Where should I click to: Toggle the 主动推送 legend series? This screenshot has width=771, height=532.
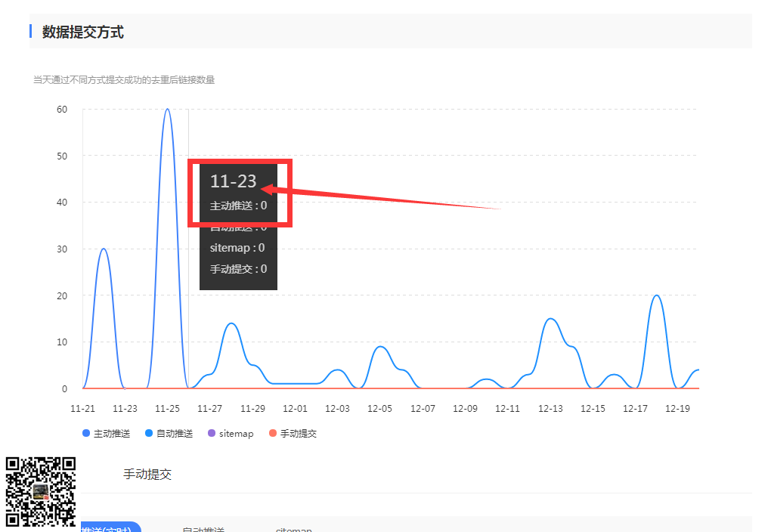pos(111,434)
